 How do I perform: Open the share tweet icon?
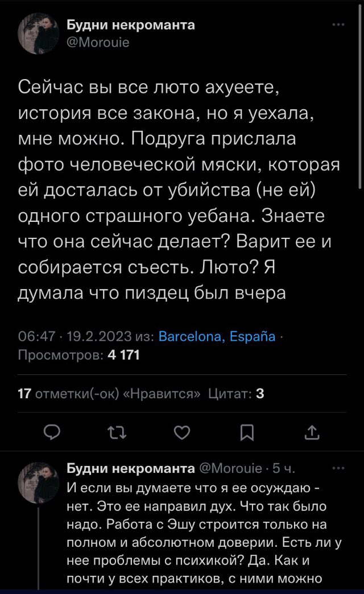(312, 434)
